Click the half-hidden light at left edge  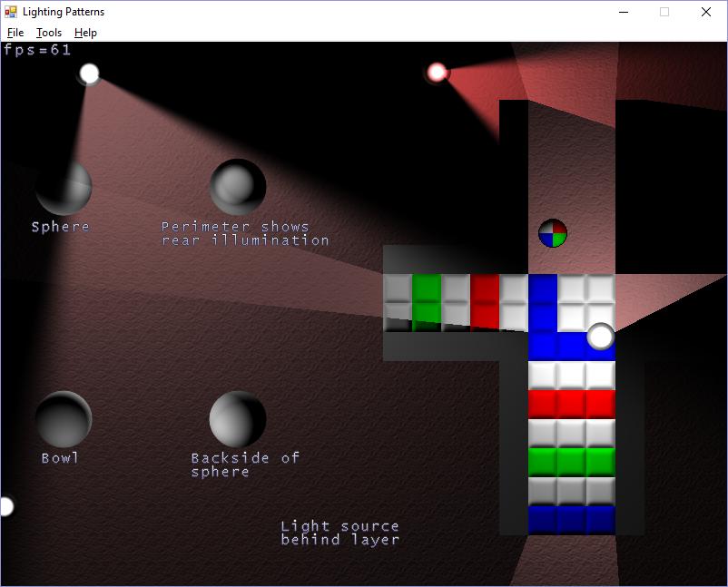(x=5, y=506)
